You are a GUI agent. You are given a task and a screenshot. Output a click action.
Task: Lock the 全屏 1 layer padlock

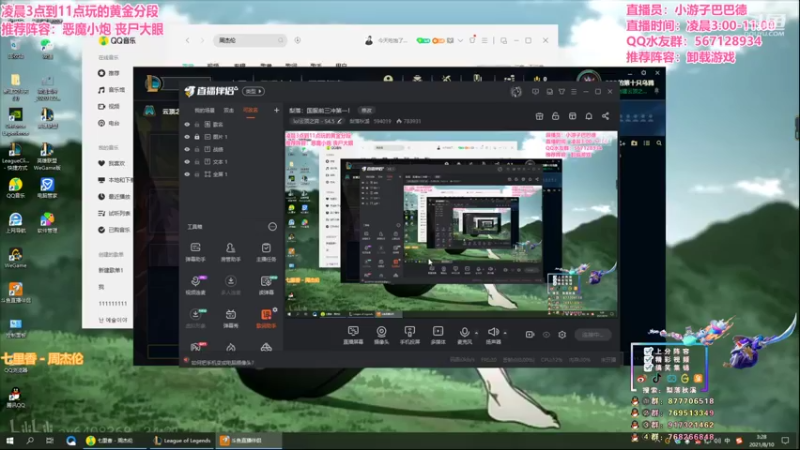tap(197, 174)
